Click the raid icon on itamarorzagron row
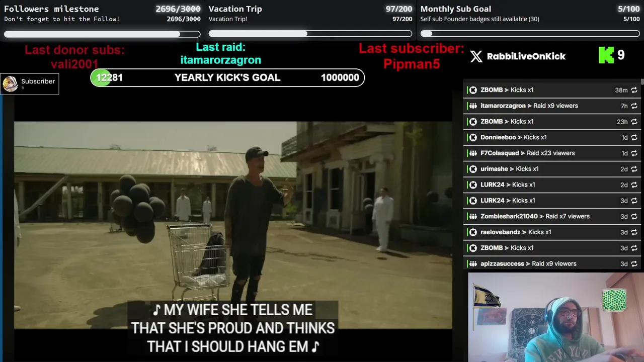 [473, 106]
